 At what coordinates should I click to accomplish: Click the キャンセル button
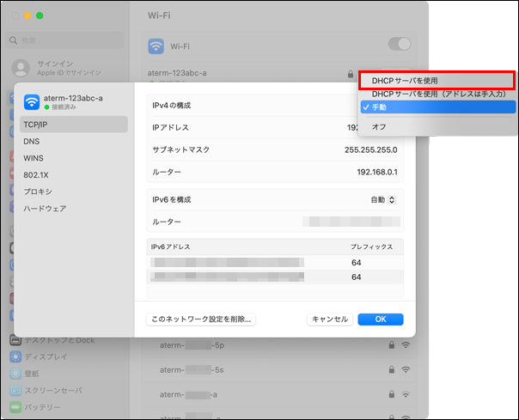click(329, 319)
